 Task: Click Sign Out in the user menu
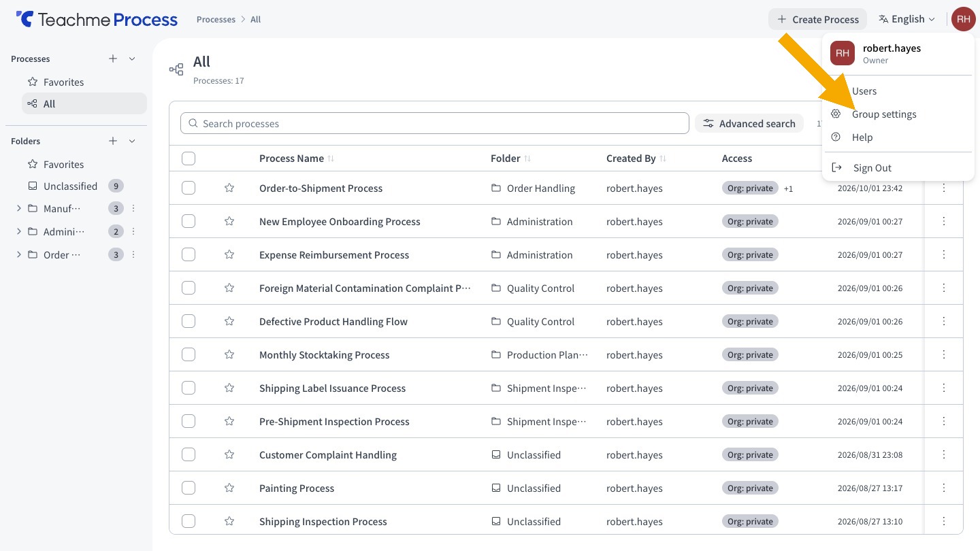point(897,168)
